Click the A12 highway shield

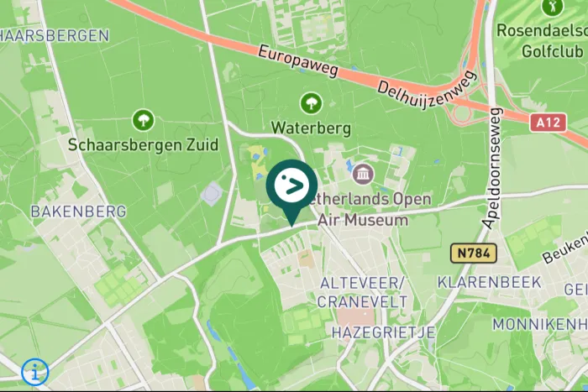548,123
